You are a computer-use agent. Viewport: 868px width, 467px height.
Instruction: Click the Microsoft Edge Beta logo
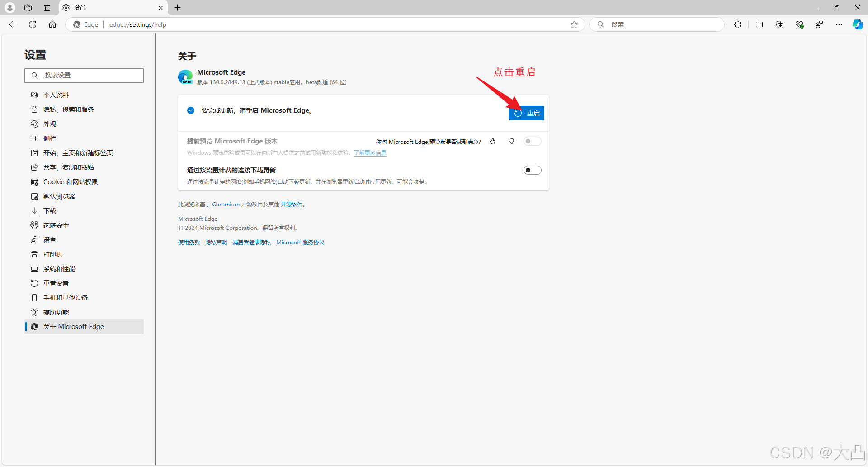(185, 77)
